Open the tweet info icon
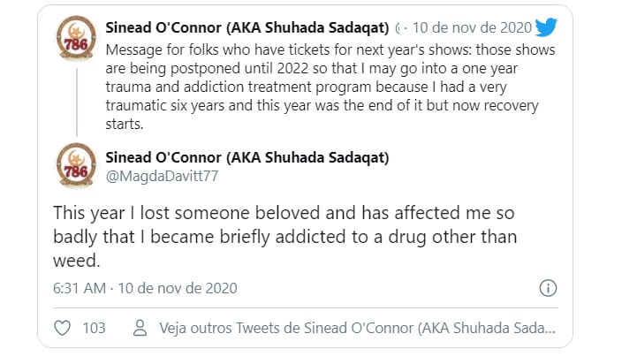The width and height of the screenshot is (622, 364). click(x=548, y=288)
